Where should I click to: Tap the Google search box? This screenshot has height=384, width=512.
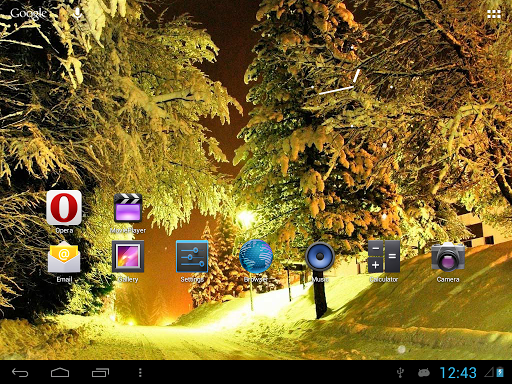point(29,14)
